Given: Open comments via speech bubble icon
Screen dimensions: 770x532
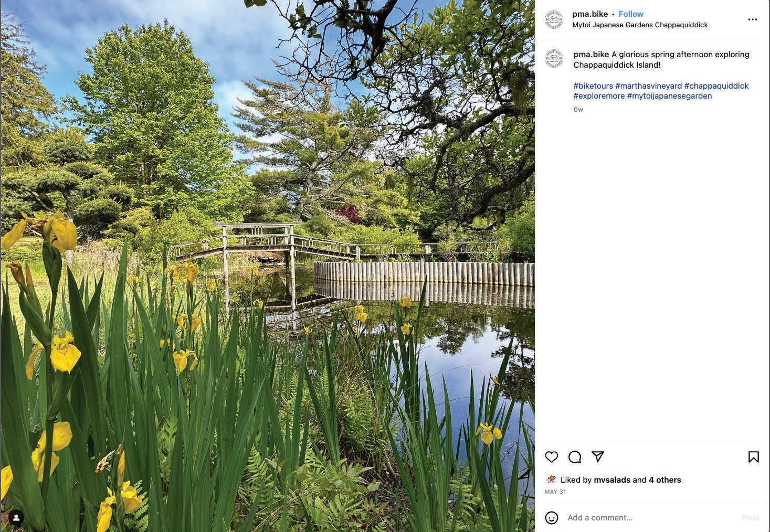Looking at the screenshot, I should pos(575,457).
